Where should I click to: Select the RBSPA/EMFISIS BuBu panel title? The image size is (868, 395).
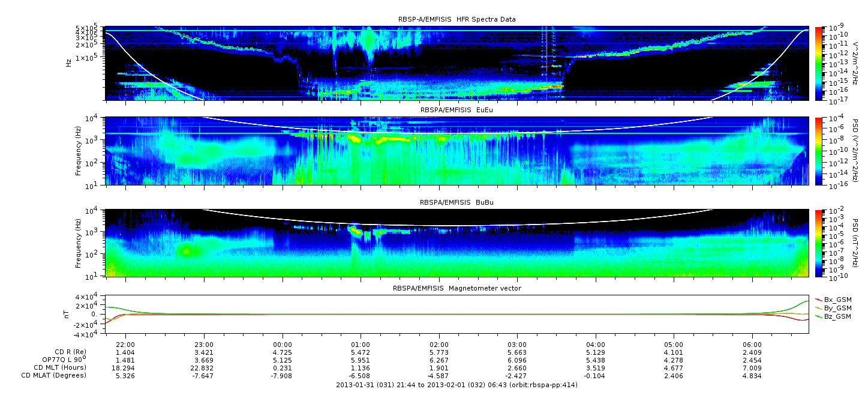click(x=456, y=203)
